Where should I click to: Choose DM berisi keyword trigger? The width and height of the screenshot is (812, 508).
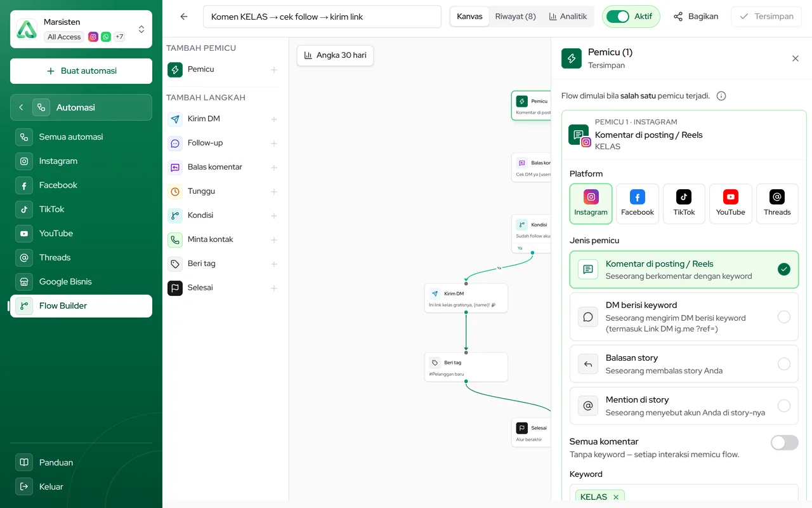684,316
